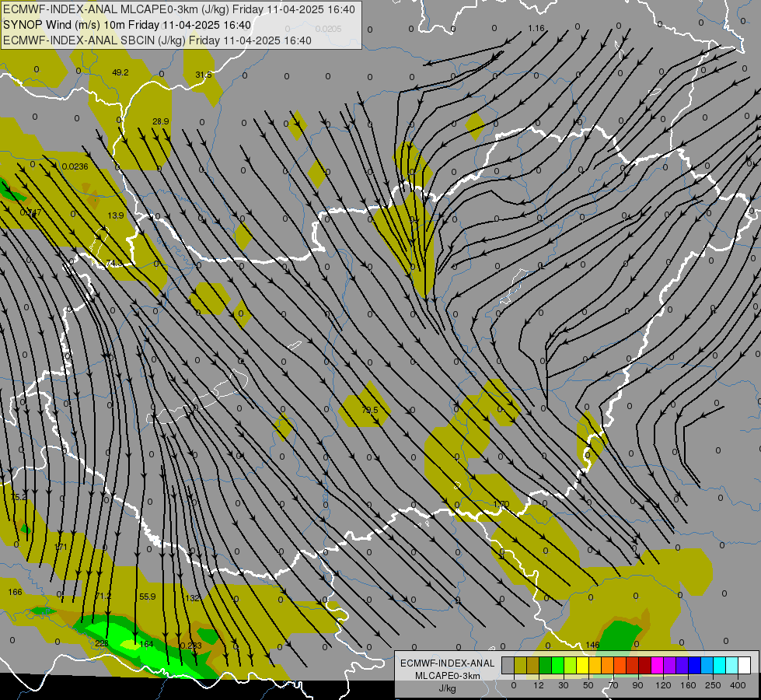This screenshot has width=761, height=700.
Task: Click the legend tick label 70
Action: coord(613,685)
